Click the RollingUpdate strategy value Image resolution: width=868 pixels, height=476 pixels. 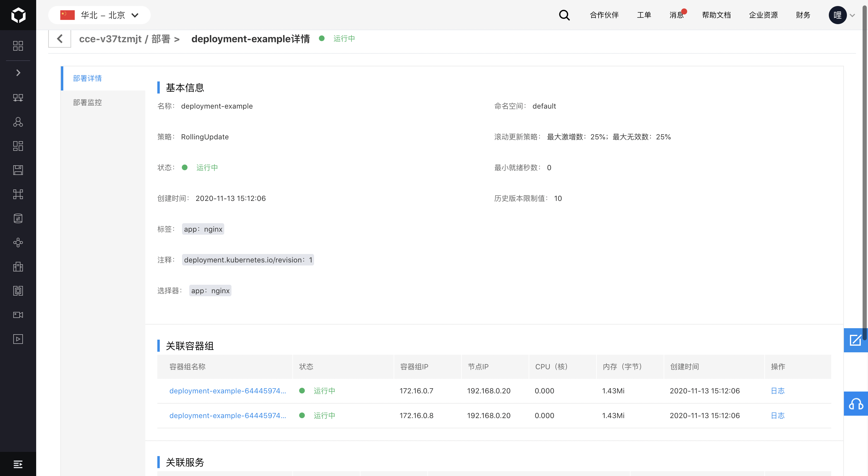205,137
